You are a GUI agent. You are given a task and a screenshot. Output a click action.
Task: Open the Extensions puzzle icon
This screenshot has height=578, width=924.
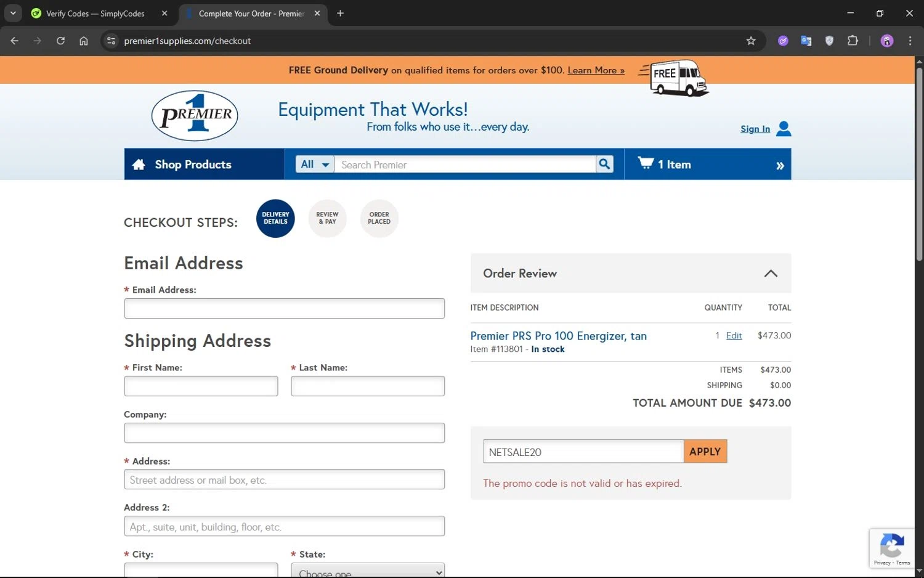click(x=853, y=41)
